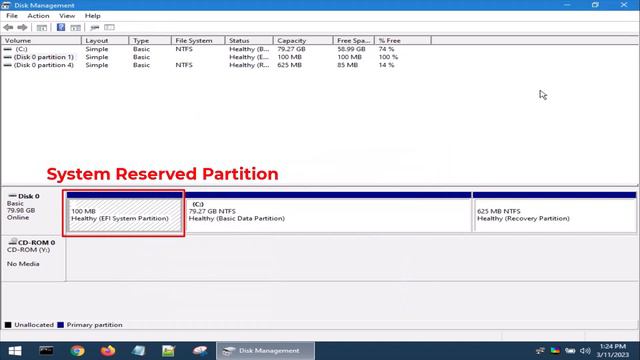Open the clock showing 1:24 PM 3/11/2023
Image resolution: width=640 pixels, height=360 pixels.
(x=613, y=351)
